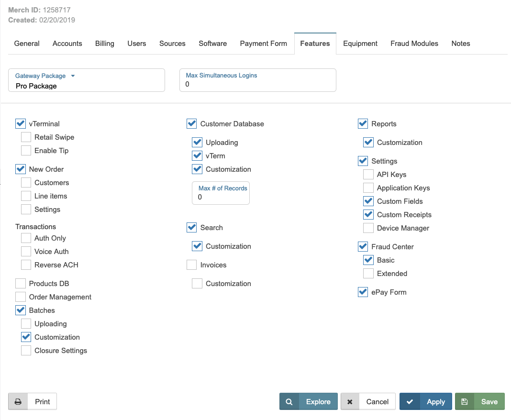Check the API Keys option under Settings
Image resolution: width=511 pixels, height=420 pixels.
click(368, 175)
